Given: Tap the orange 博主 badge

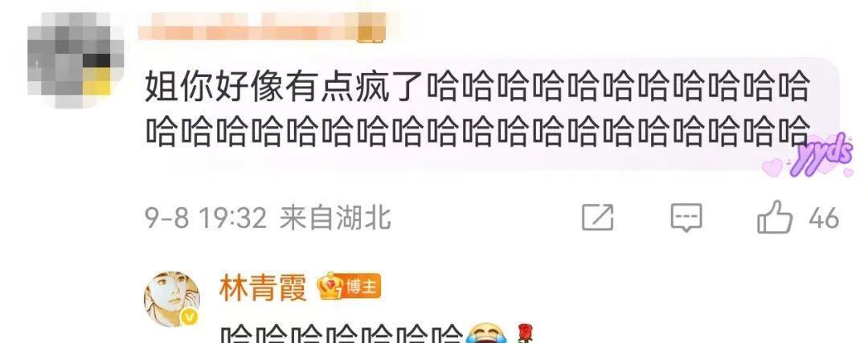Looking at the screenshot, I should pos(362,287).
